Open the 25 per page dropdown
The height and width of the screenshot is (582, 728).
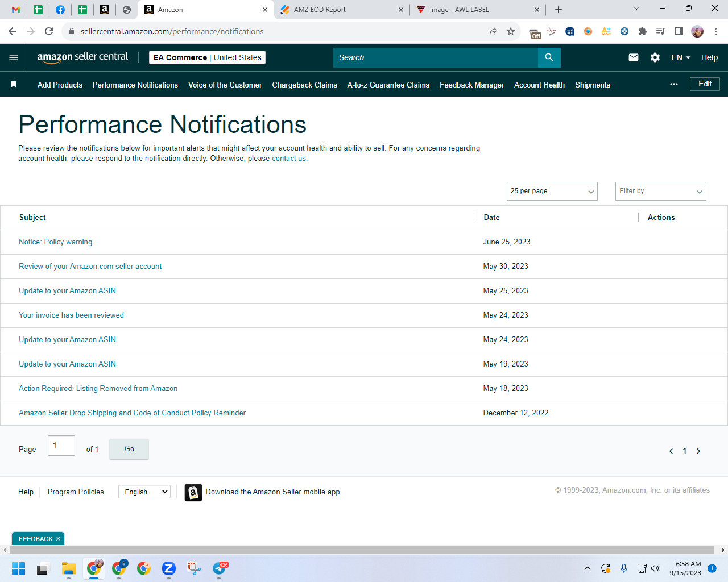click(552, 191)
